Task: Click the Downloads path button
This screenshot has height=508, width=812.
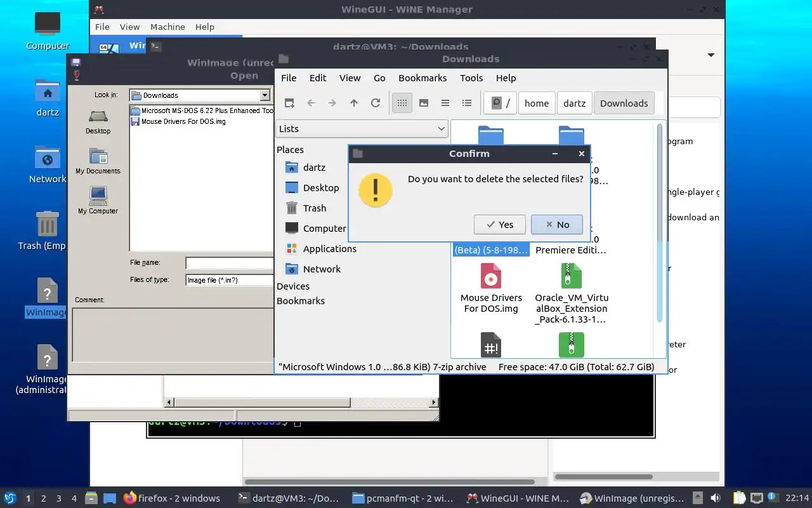Action: pos(624,103)
